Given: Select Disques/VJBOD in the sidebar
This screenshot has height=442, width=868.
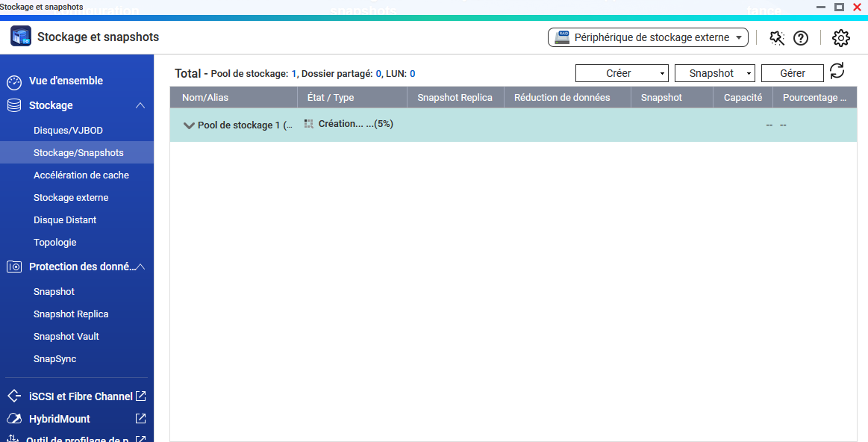Looking at the screenshot, I should (x=68, y=131).
